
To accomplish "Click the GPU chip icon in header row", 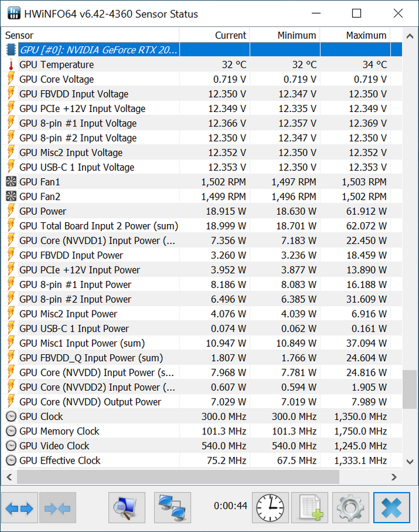I will coord(11,49).
